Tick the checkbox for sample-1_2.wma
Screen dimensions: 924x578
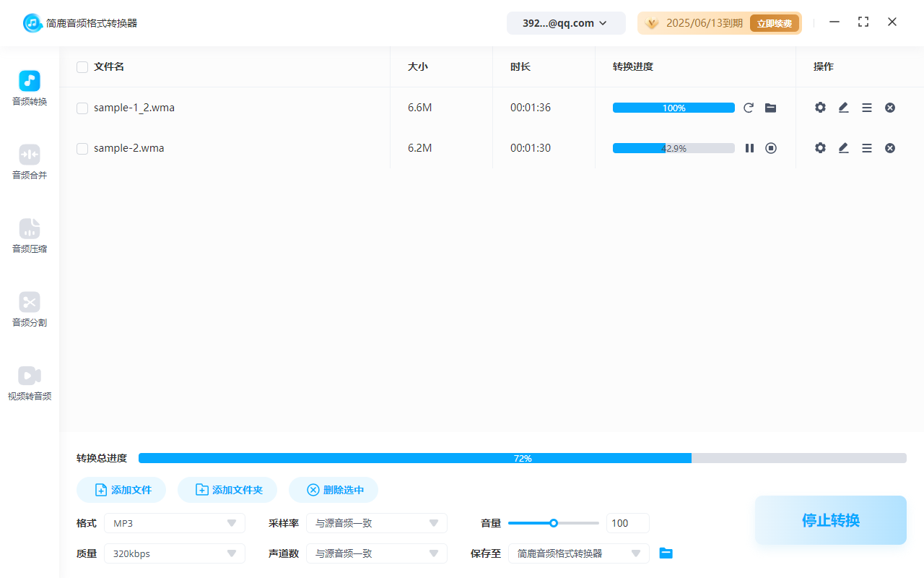coord(82,108)
